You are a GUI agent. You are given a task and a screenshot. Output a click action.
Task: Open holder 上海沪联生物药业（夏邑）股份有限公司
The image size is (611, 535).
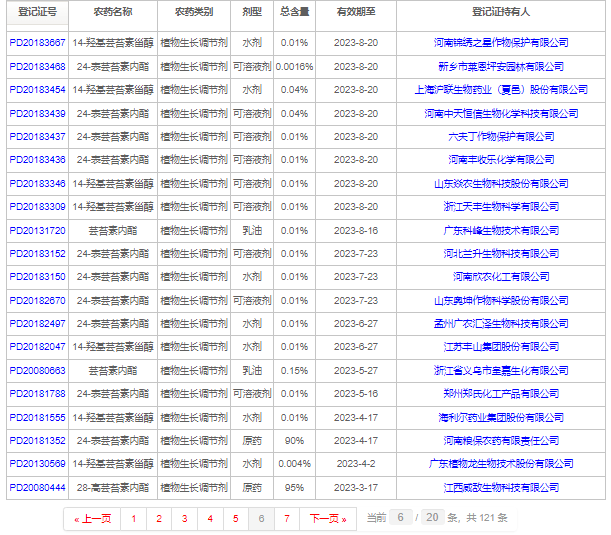click(x=501, y=90)
